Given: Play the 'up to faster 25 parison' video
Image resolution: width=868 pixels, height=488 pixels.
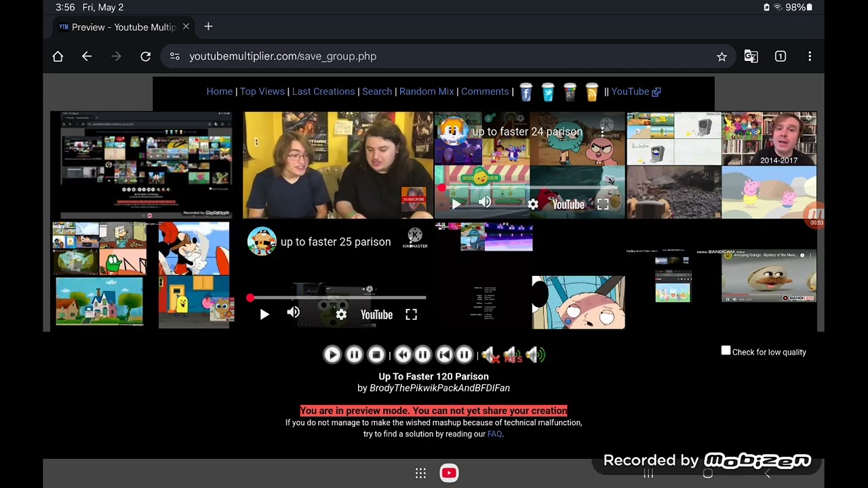Looking at the screenshot, I should click(264, 314).
